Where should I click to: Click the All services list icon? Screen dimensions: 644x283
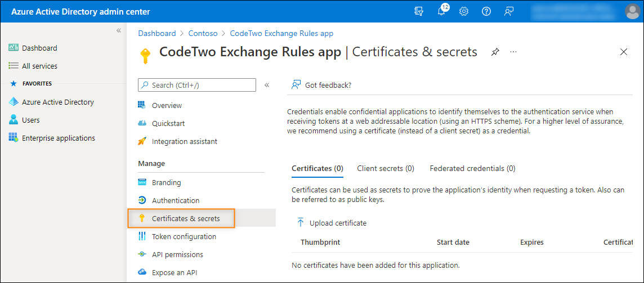pos(14,66)
